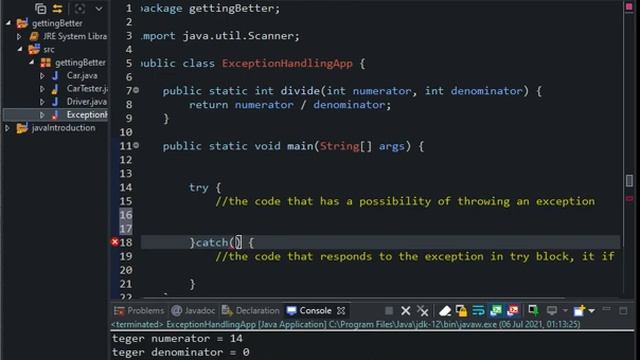Toggle Show Console on standard error
This screenshot has height=360, width=640.
click(x=513, y=311)
